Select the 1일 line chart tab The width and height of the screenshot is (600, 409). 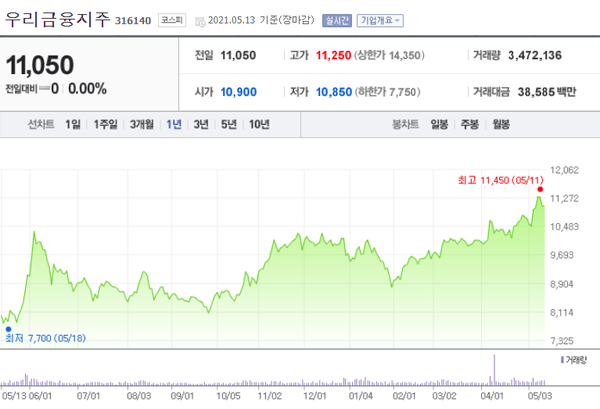(x=73, y=124)
